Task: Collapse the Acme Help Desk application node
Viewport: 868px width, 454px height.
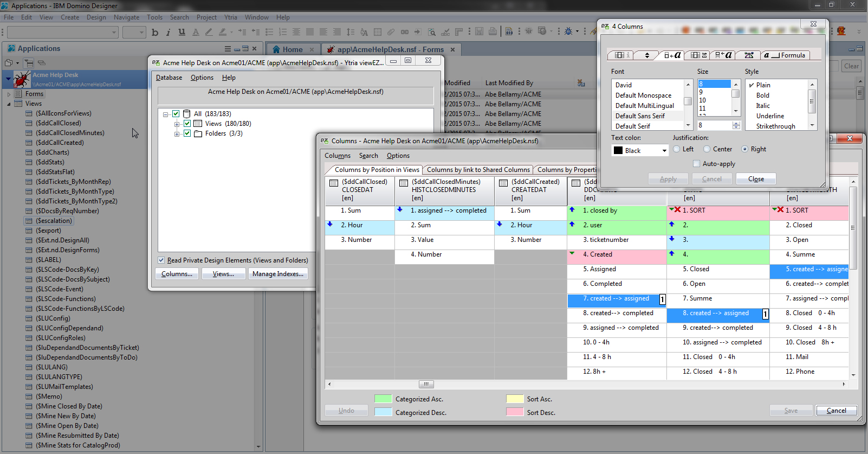Action: coord(8,79)
